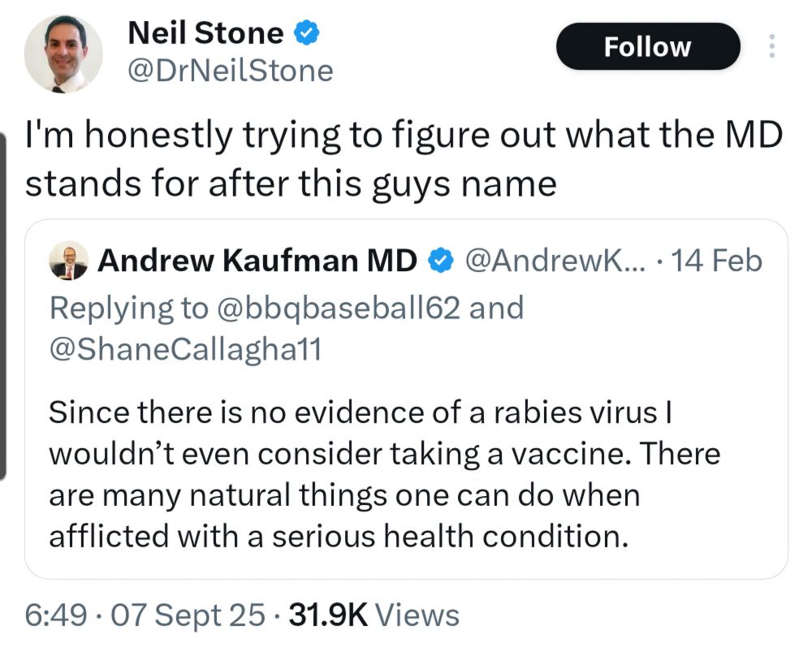Click the Neil Stone display name
The height and width of the screenshot is (656, 812).
[x=205, y=33]
